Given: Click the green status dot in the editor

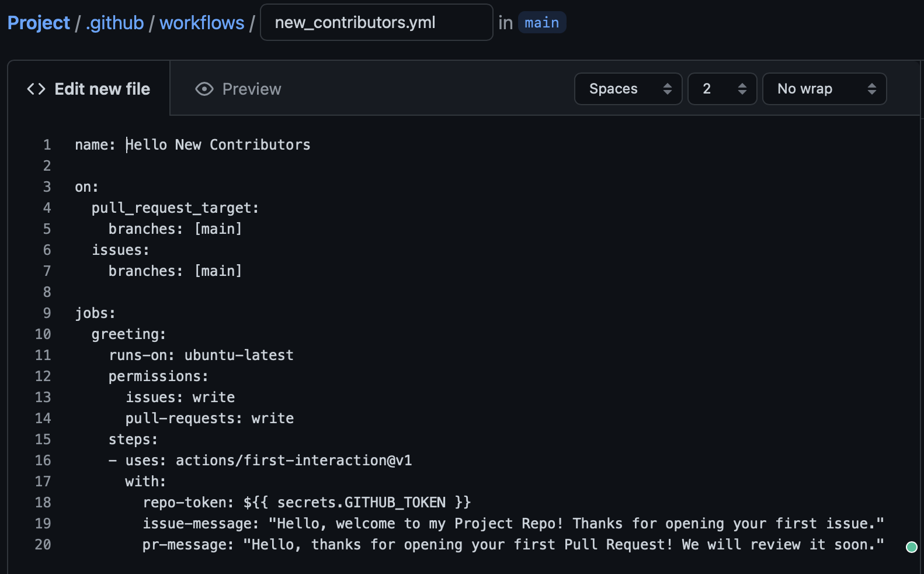Looking at the screenshot, I should point(912,547).
